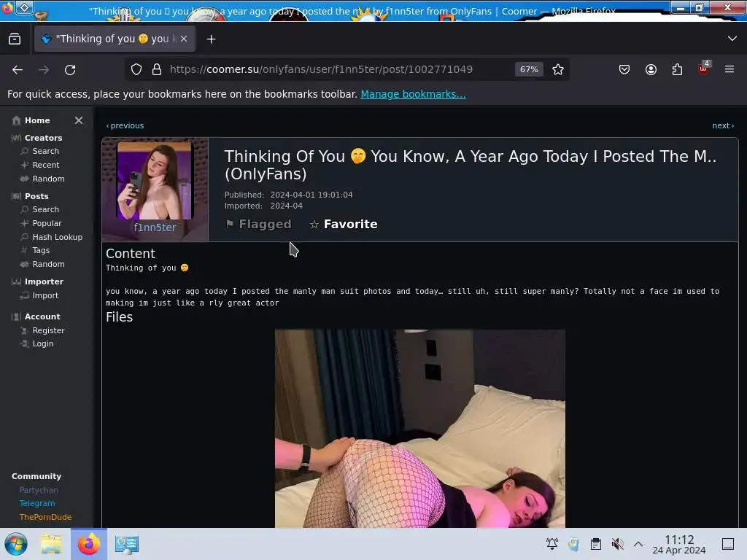Close the 'Thinking of you' tab
This screenshot has height=560, width=747.
click(x=184, y=39)
